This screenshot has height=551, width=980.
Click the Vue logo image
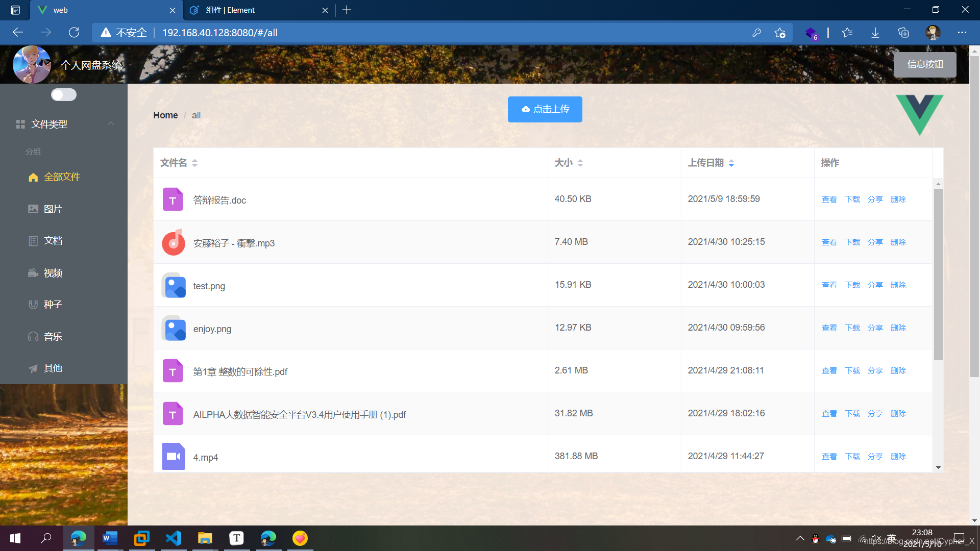(x=920, y=115)
